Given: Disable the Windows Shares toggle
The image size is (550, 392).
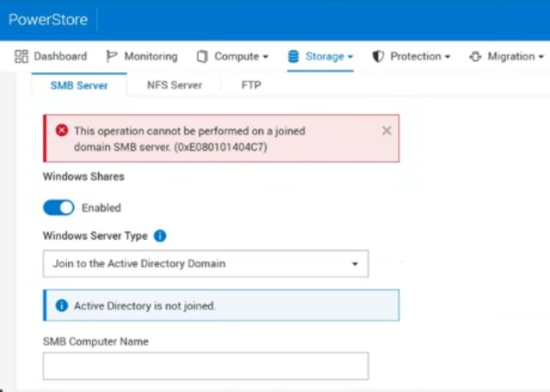Looking at the screenshot, I should [59, 207].
